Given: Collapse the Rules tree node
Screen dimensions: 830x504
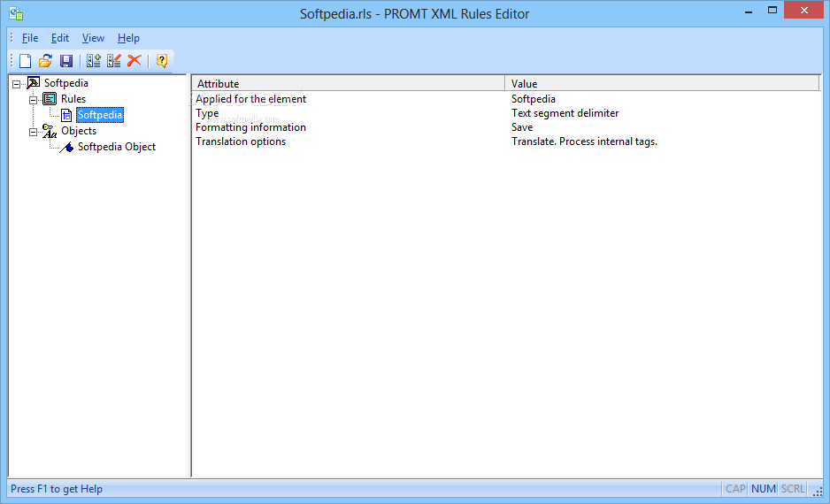Looking at the screenshot, I should (33, 100).
